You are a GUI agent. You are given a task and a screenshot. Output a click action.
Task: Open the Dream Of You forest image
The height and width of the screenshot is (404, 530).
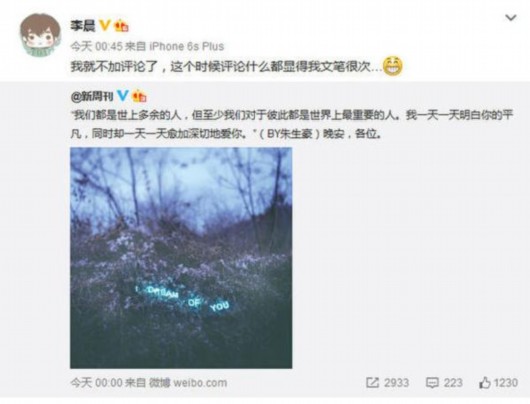pos(181,258)
